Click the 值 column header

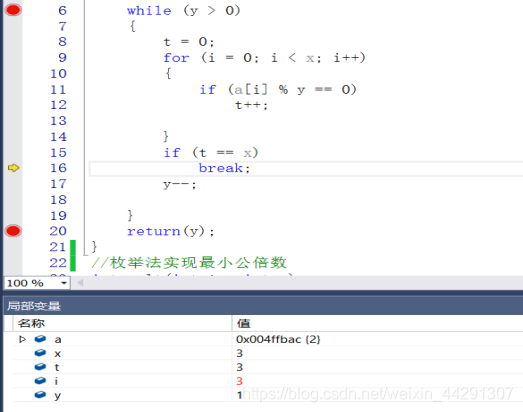pyautogui.click(x=243, y=323)
